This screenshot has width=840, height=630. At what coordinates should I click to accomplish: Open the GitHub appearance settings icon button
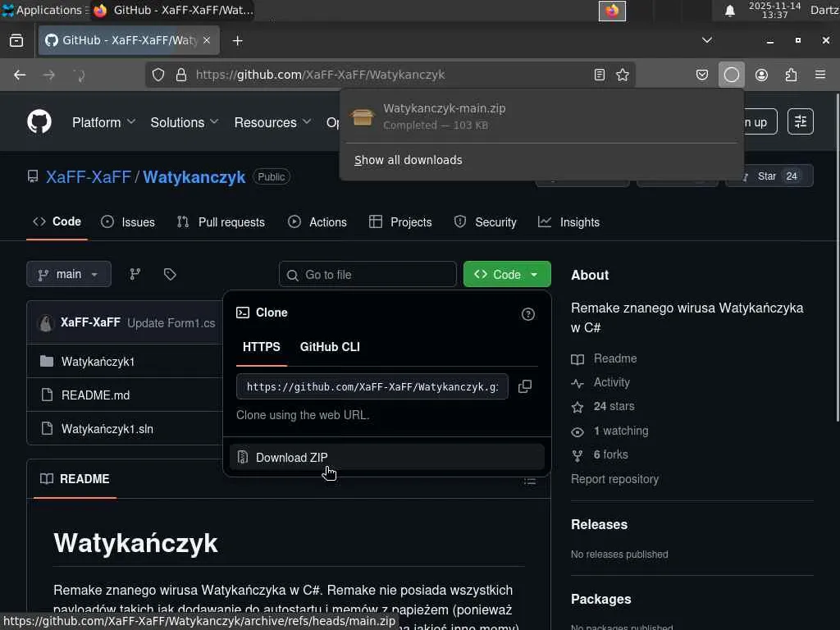click(801, 121)
